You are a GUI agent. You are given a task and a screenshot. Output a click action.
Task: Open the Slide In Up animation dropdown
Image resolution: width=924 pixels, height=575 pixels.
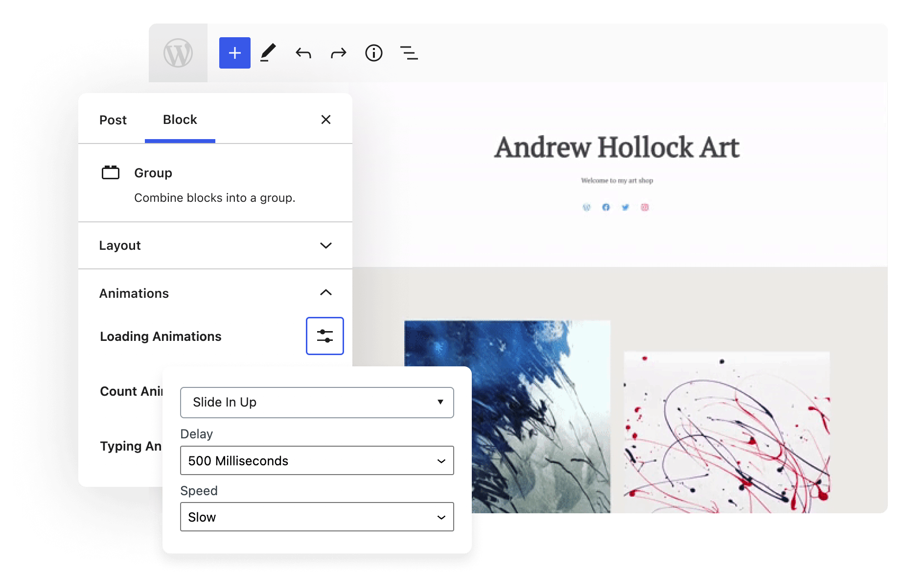pyautogui.click(x=317, y=402)
